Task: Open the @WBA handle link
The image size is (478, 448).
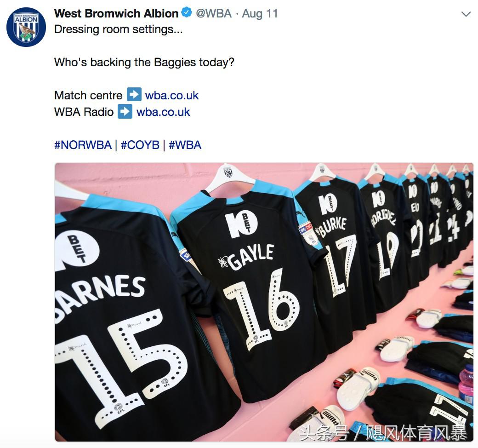Action: 214,13
